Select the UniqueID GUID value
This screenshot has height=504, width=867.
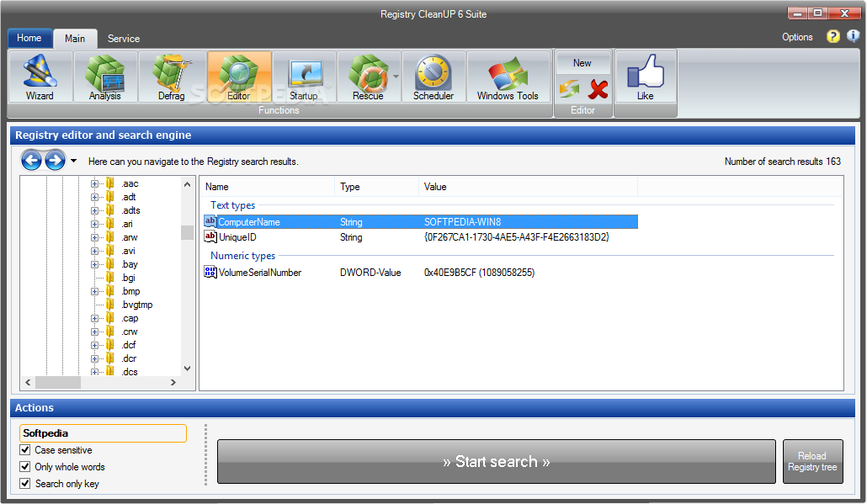pos(517,237)
